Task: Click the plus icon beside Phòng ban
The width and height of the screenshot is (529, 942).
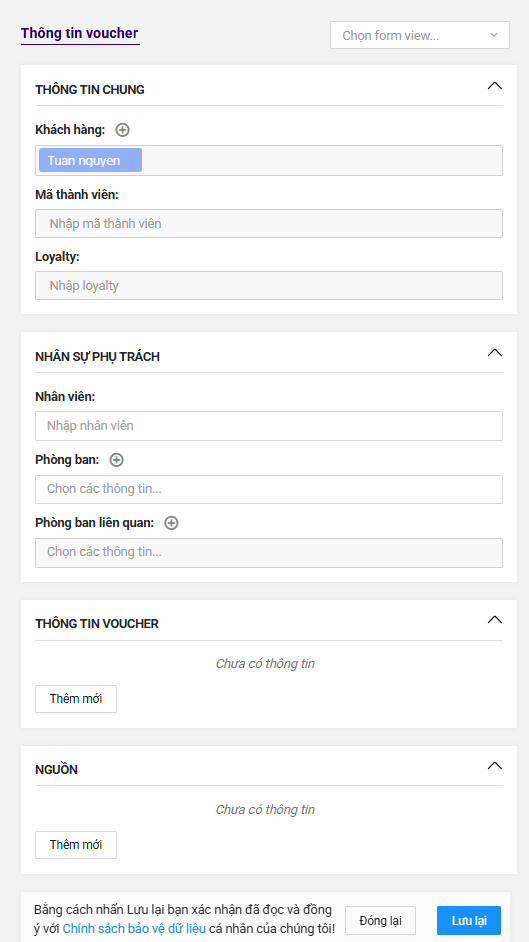Action: [x=116, y=460]
